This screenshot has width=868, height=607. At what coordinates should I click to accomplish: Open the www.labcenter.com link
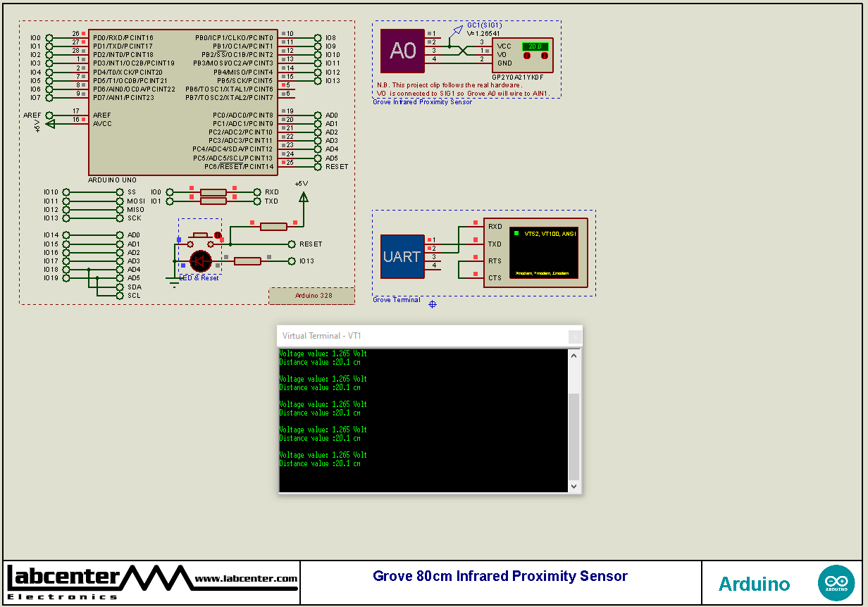246,579
